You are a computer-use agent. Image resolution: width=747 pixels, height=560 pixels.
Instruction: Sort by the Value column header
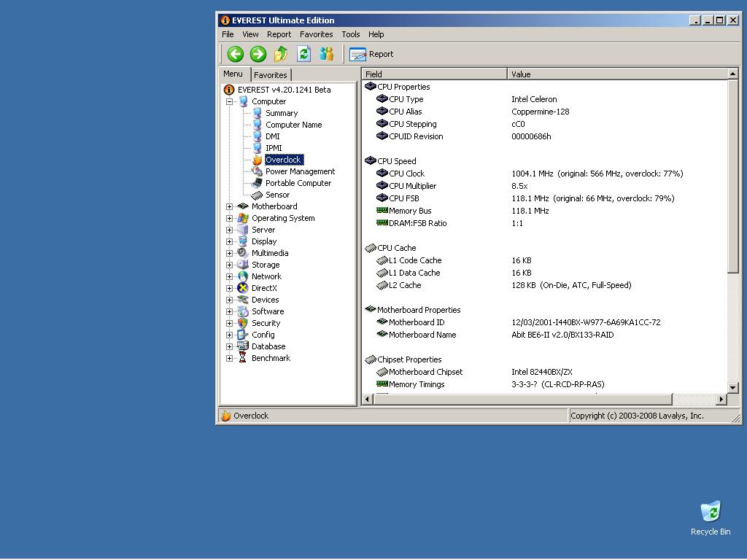pos(616,74)
